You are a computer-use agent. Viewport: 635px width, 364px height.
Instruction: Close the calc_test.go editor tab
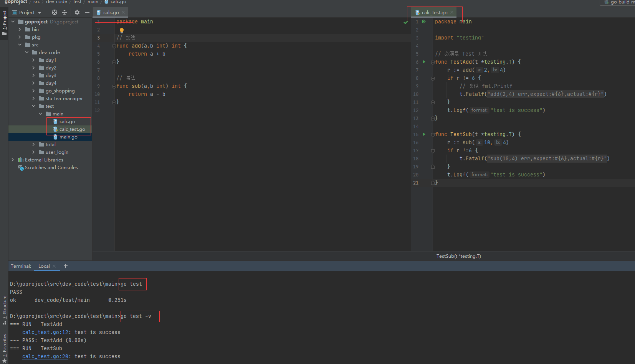pos(452,13)
